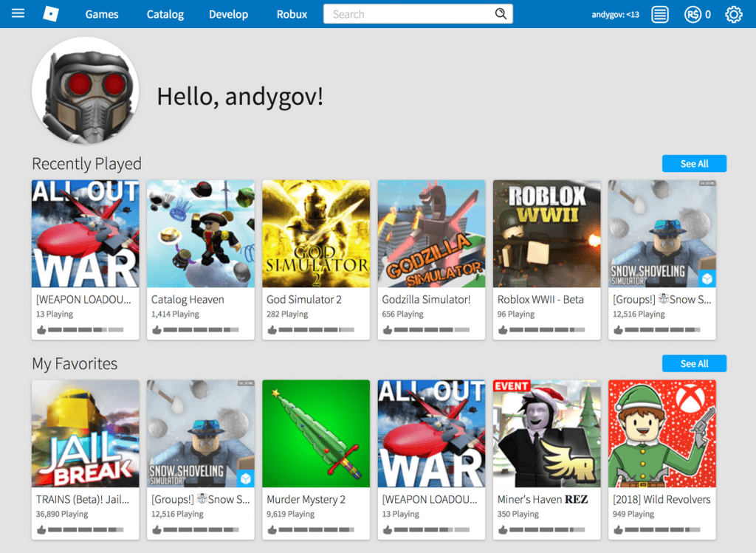The image size is (756, 553).
Task: Click thumbs-up icon under Miner's Haven REZ
Action: click(x=503, y=530)
